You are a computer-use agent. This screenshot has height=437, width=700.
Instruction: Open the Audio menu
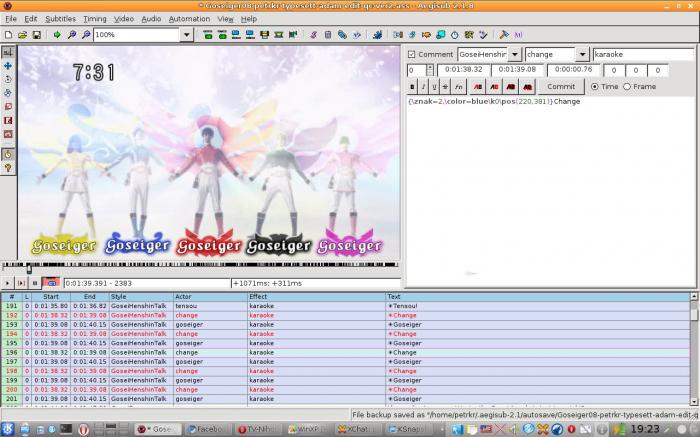pos(151,19)
